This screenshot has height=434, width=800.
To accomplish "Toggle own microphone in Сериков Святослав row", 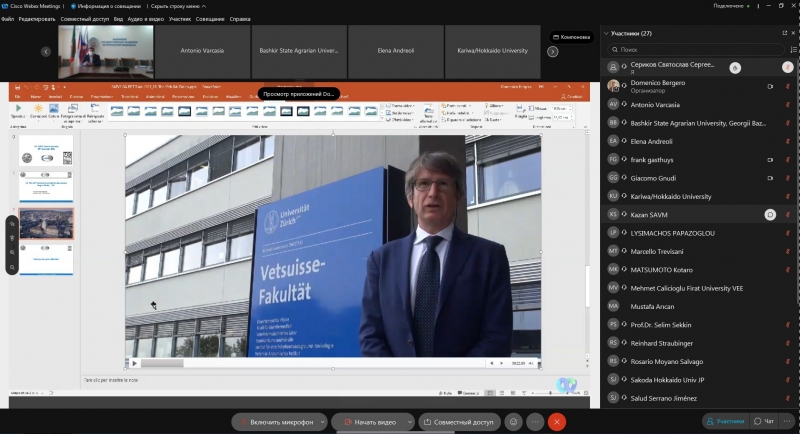I will coord(788,67).
